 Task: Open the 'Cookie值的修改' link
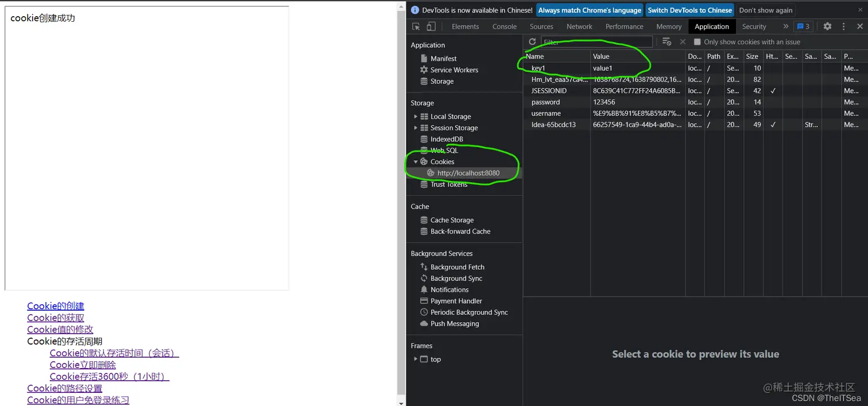(x=60, y=330)
